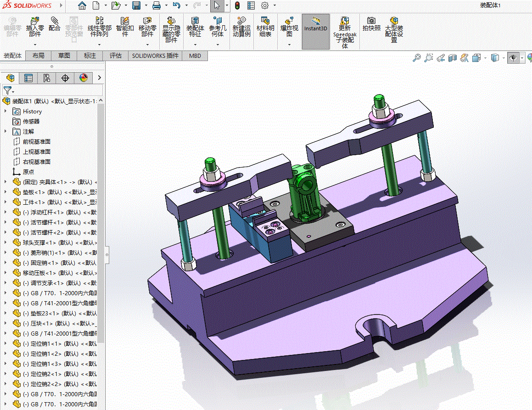This screenshot has height=410, width=532.
Task: Expand the History folder in tree
Action: (x=6, y=111)
